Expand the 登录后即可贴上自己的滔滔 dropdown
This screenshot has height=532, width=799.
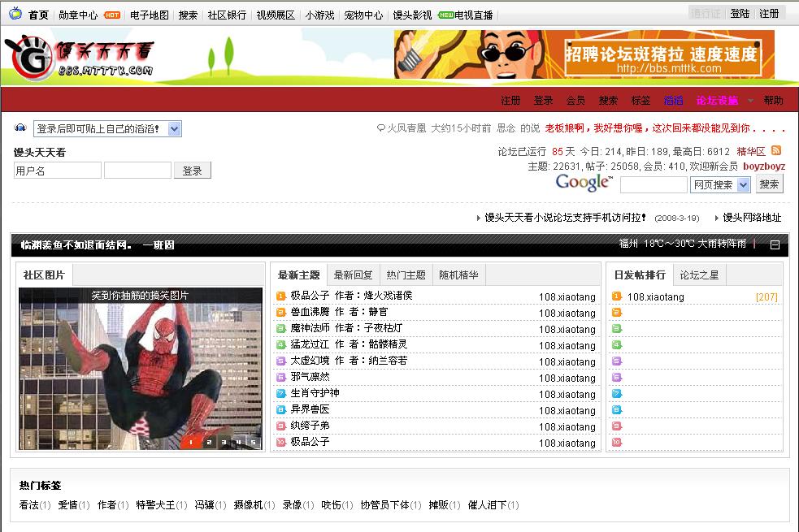pos(175,128)
